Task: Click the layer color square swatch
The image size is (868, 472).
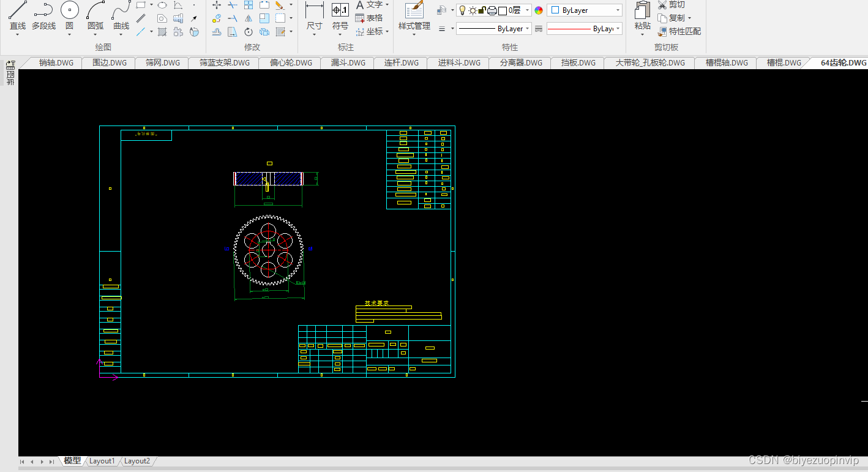Action: tap(503, 10)
